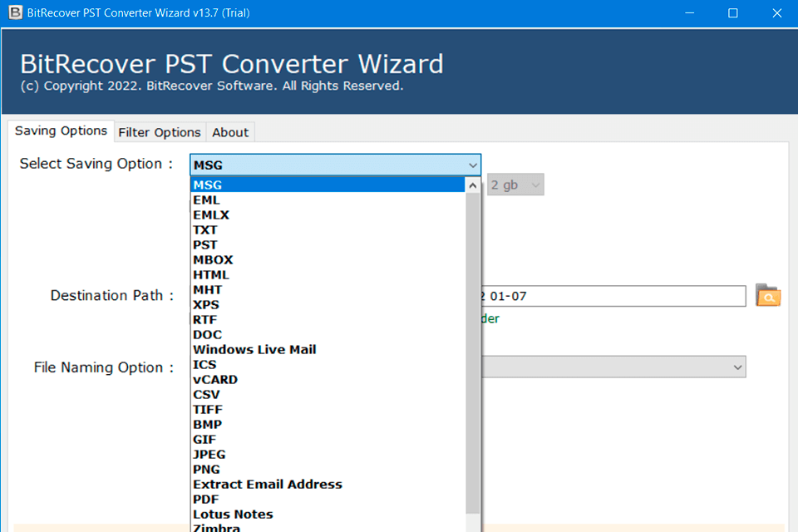Select GIF in the list
Image resolution: width=798 pixels, height=532 pixels.
[x=328, y=440]
